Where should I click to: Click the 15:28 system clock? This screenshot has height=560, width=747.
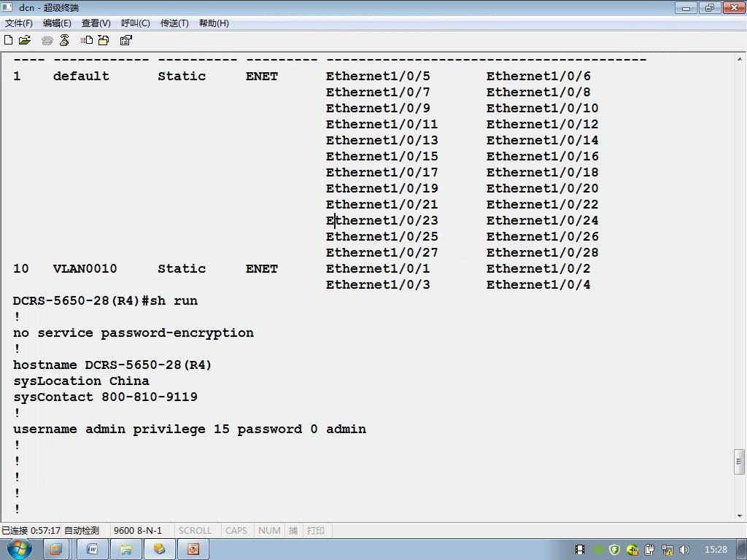[716, 550]
